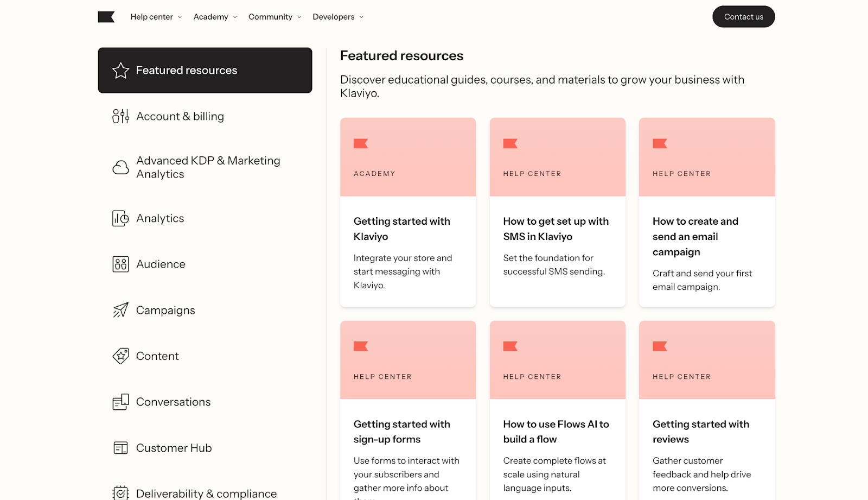Image resolution: width=868 pixels, height=500 pixels.
Task: Open How to use Flows AI article
Action: pyautogui.click(x=556, y=432)
